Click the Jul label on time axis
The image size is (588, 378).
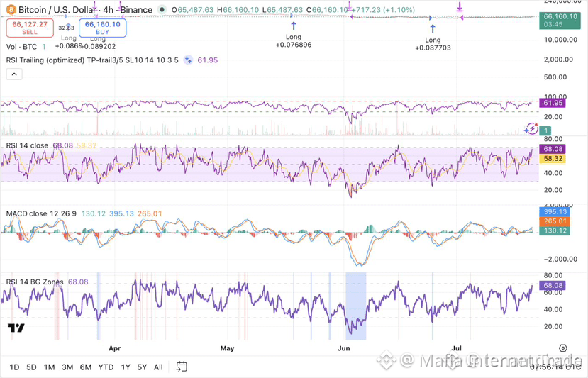(x=456, y=348)
